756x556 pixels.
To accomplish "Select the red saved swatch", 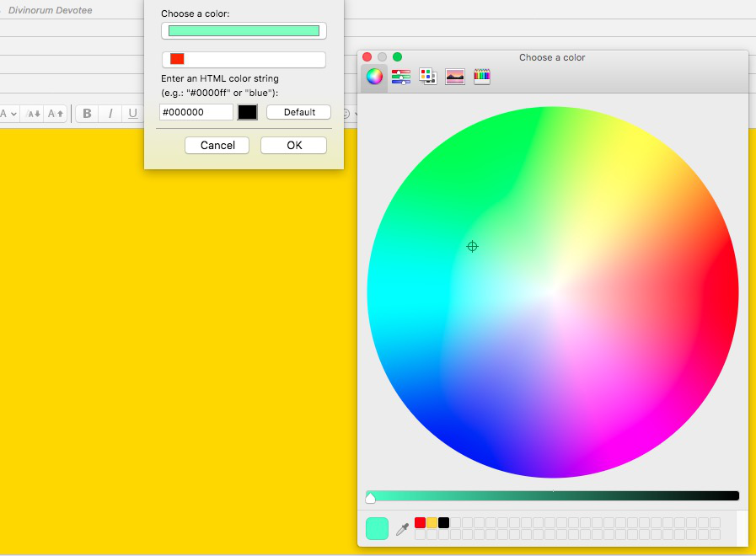I will point(420,522).
